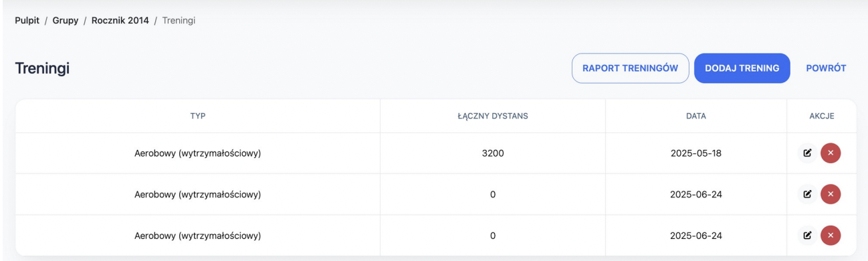Image resolution: width=868 pixels, height=261 pixels.
Task: Edit the last training row in the table
Action: (807, 235)
